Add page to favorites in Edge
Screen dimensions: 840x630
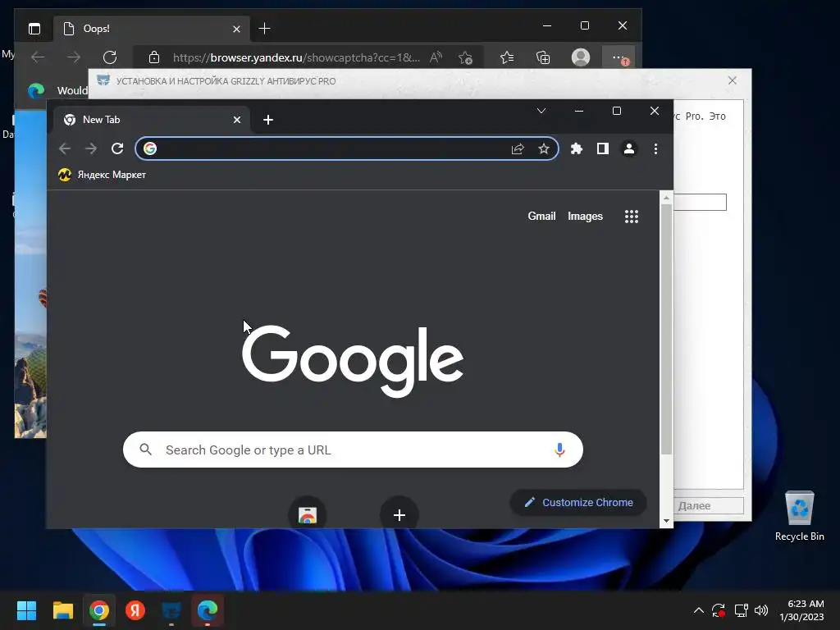click(465, 57)
